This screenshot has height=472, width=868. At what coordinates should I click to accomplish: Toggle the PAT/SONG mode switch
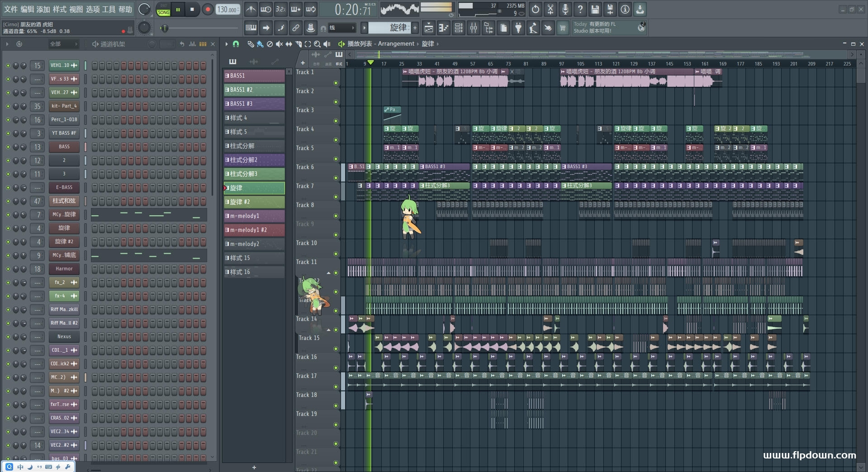163,9
